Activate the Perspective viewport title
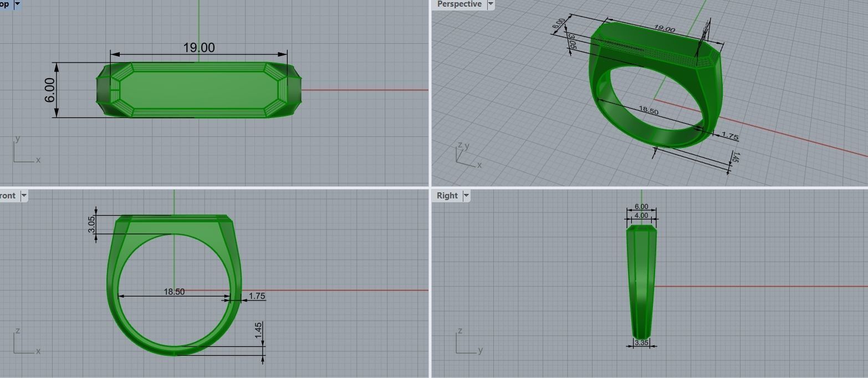The image size is (868, 378). pyautogui.click(x=459, y=4)
